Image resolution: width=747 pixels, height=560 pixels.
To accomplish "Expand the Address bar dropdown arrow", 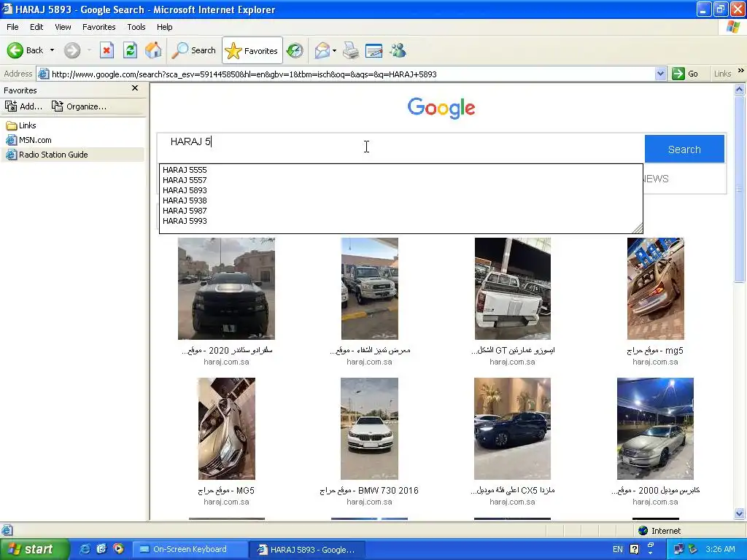I will pos(660,74).
